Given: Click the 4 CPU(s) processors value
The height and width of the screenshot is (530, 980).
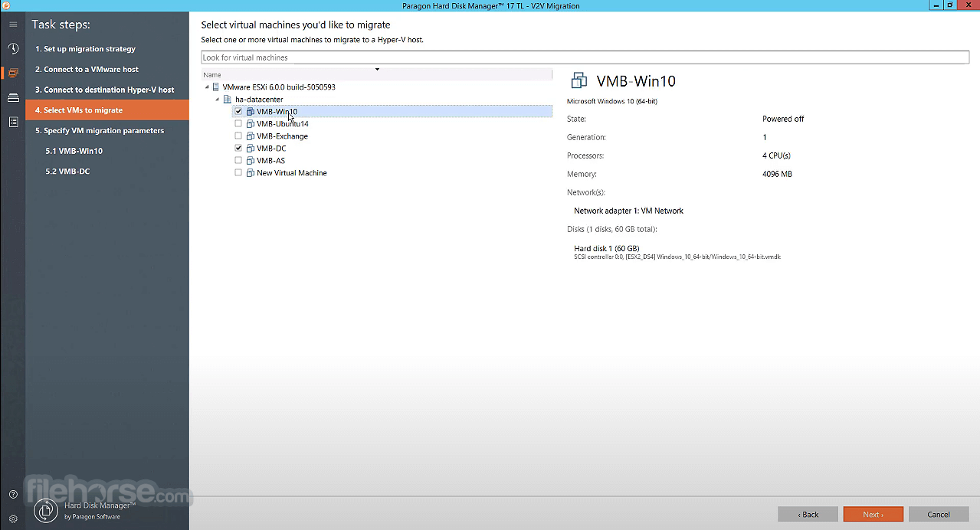Looking at the screenshot, I should pyautogui.click(x=776, y=156).
